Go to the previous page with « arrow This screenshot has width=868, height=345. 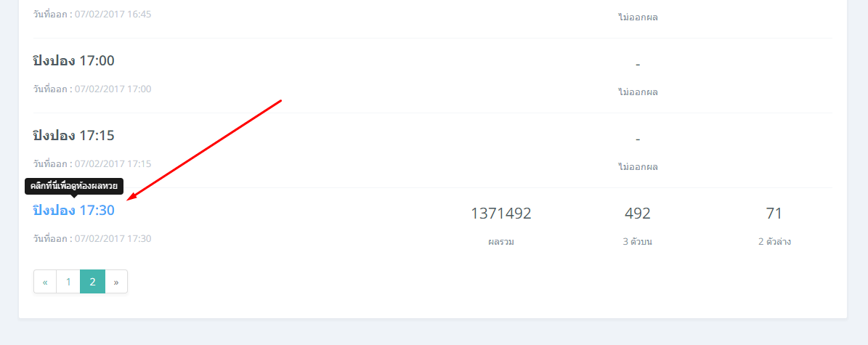pos(45,282)
